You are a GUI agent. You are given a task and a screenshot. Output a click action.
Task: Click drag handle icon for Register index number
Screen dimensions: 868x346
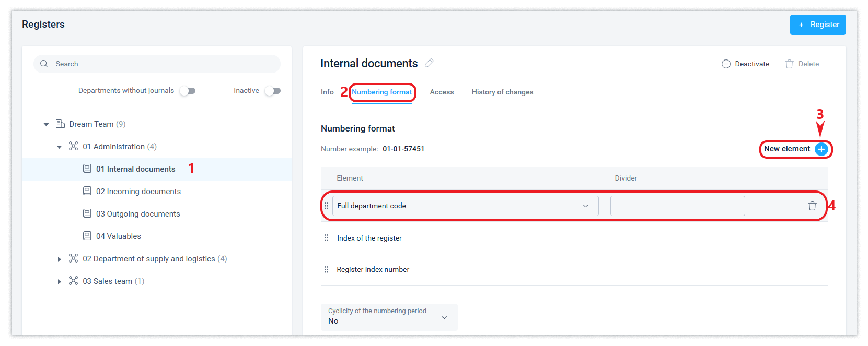pyautogui.click(x=326, y=270)
